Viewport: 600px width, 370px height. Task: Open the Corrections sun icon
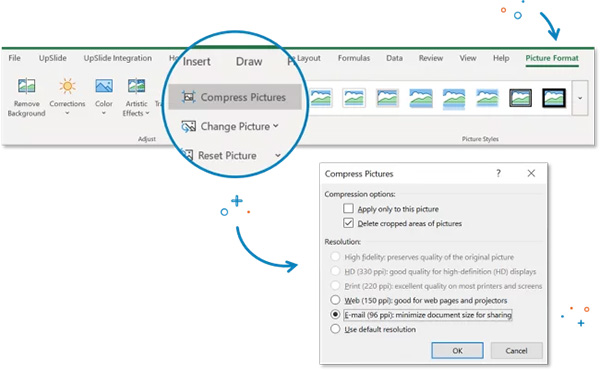click(67, 86)
